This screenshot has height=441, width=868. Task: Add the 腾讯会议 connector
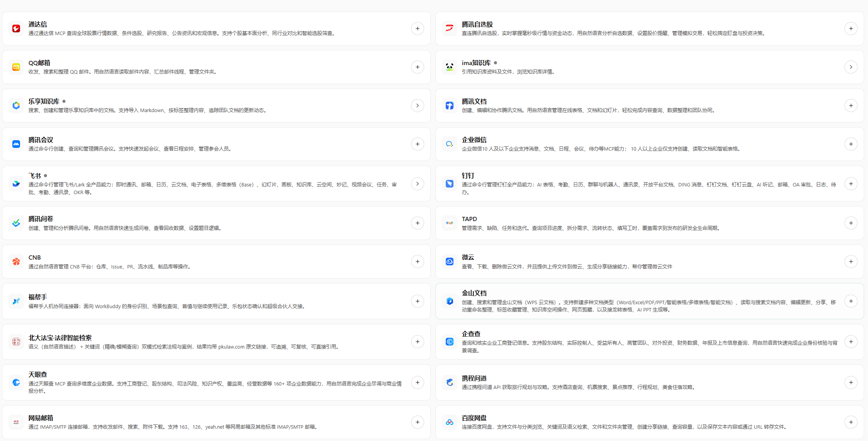[x=418, y=144]
